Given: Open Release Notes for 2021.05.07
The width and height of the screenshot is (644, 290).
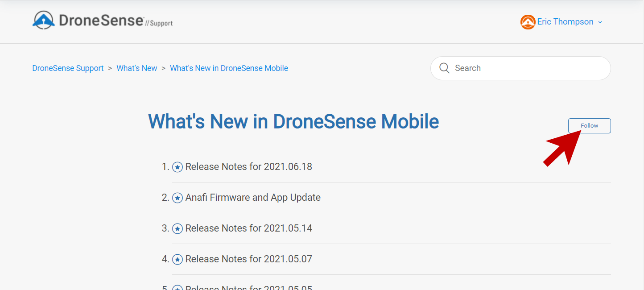Looking at the screenshot, I should (248, 259).
